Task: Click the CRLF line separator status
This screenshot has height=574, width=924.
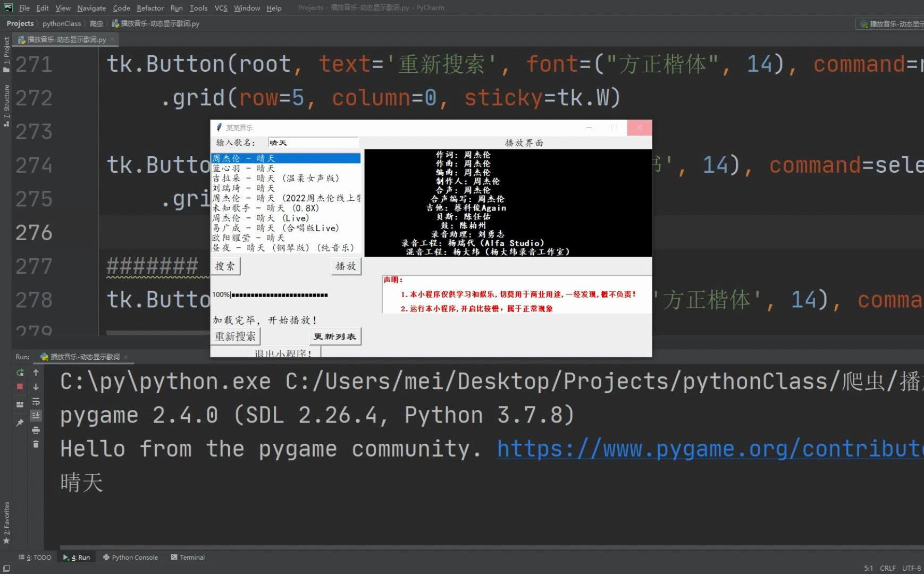Action: click(x=887, y=568)
